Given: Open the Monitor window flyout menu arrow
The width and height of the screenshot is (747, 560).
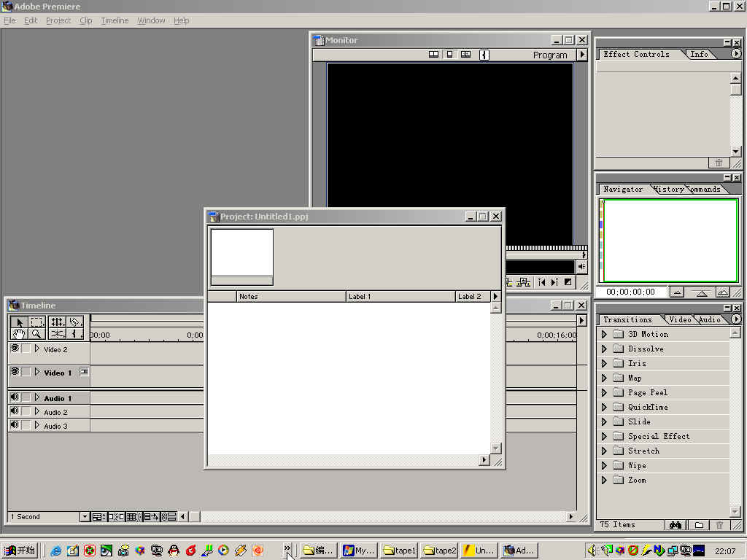Looking at the screenshot, I should tap(581, 55).
